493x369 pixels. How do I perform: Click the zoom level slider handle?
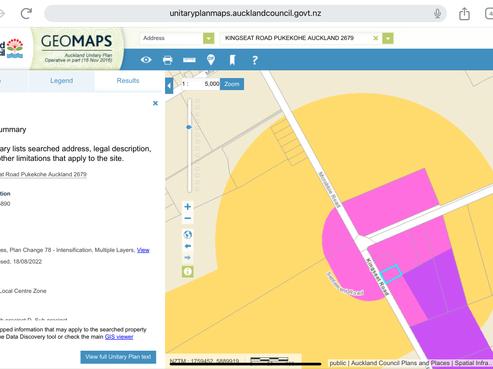[x=189, y=127]
